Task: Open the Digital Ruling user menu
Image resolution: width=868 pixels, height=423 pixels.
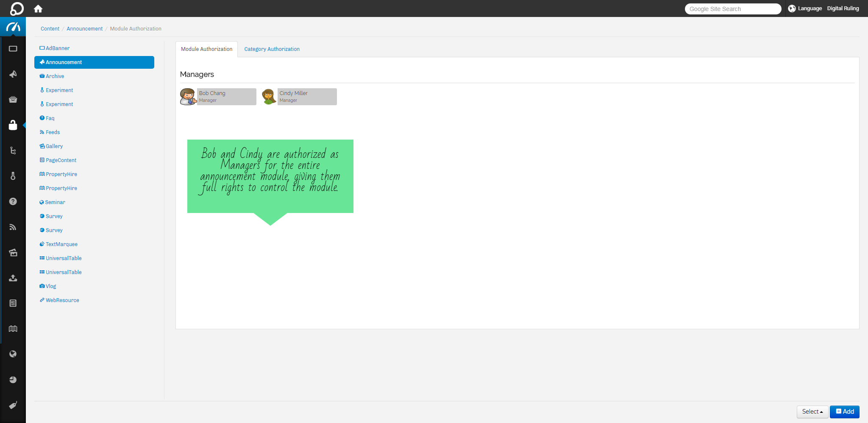Action: click(x=843, y=8)
